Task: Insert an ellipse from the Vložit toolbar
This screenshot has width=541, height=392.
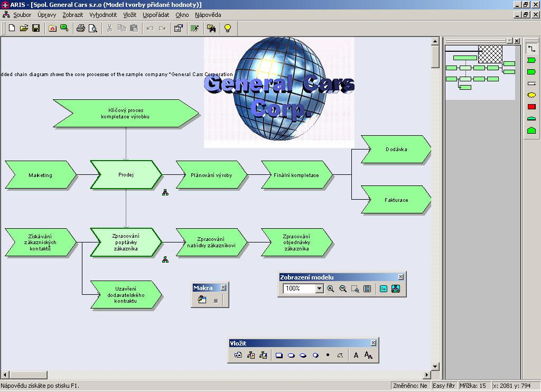Action: [303, 355]
